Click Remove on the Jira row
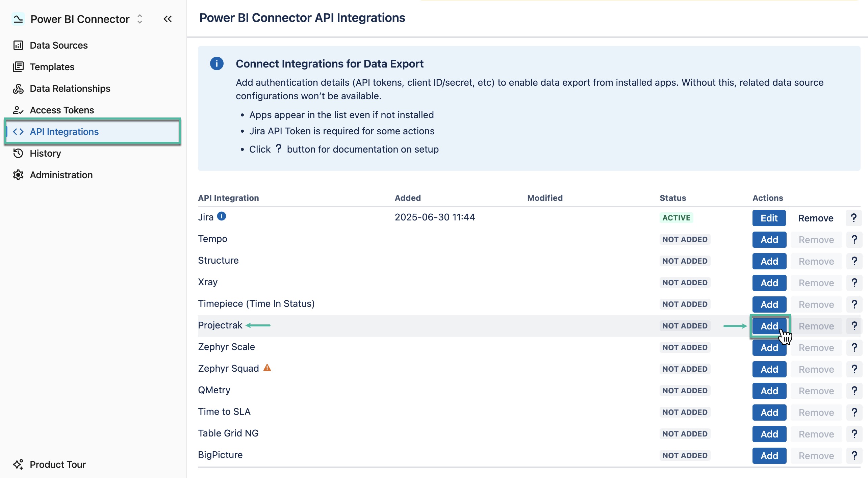The image size is (868, 478). (816, 218)
